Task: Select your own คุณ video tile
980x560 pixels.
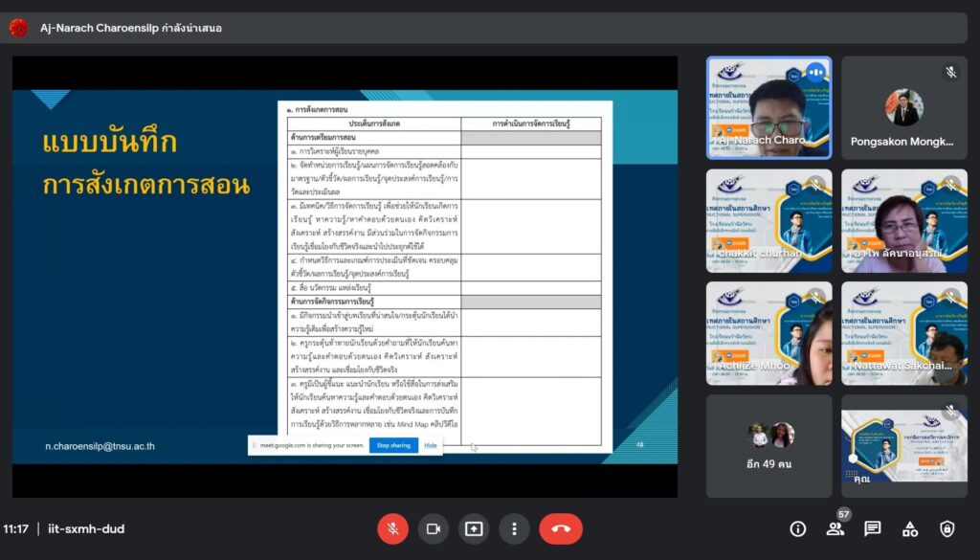Action: click(903, 446)
